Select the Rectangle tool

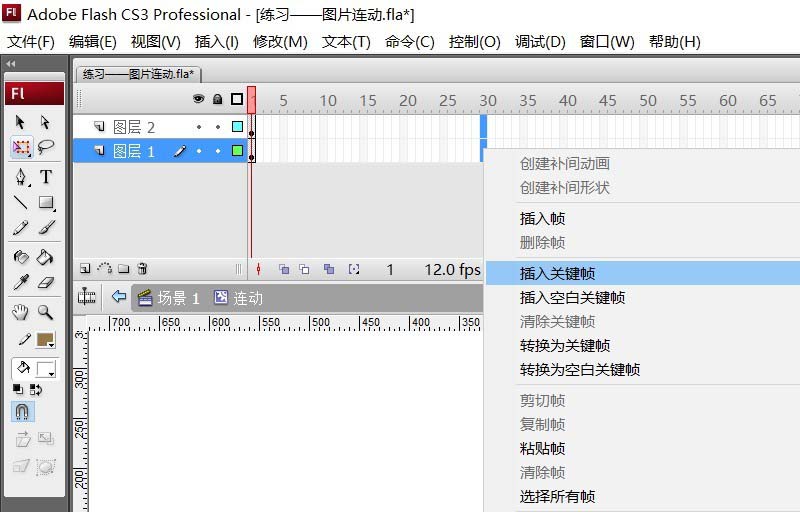[x=46, y=202]
